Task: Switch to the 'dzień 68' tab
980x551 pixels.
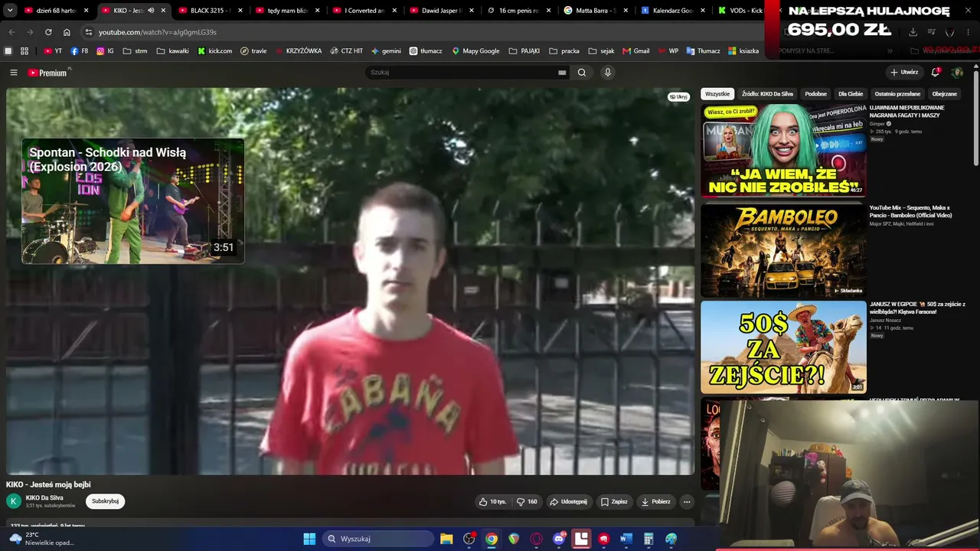Action: pyautogui.click(x=57, y=11)
